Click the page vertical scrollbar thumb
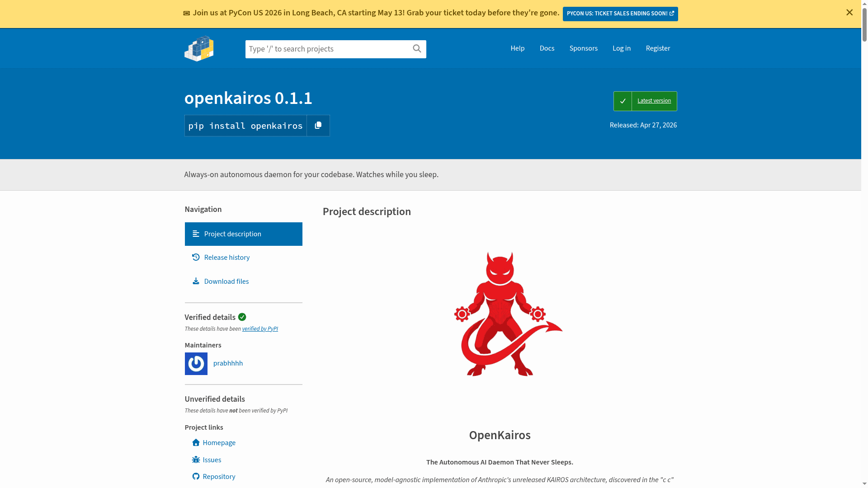 (x=864, y=24)
